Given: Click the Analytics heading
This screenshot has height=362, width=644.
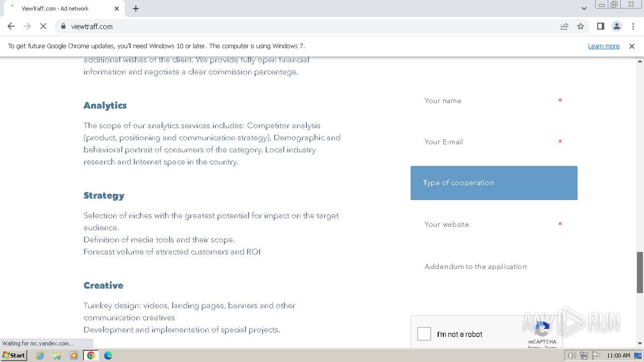Looking at the screenshot, I should (105, 106).
